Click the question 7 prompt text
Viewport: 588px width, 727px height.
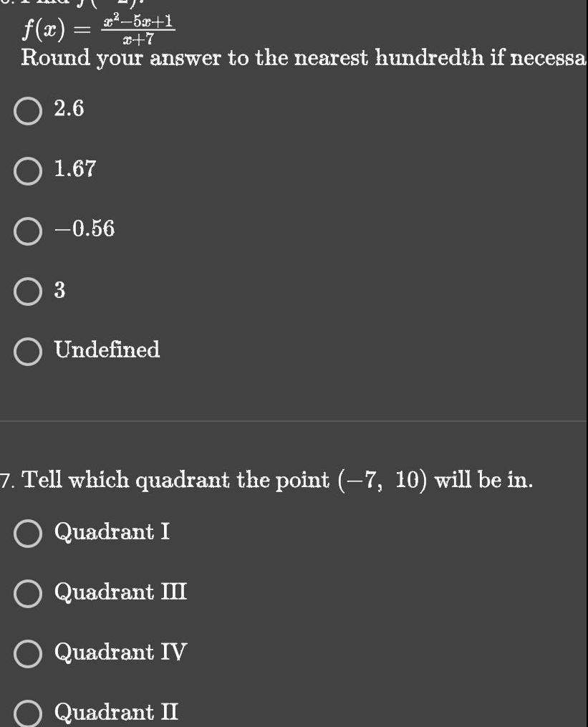tap(265, 478)
